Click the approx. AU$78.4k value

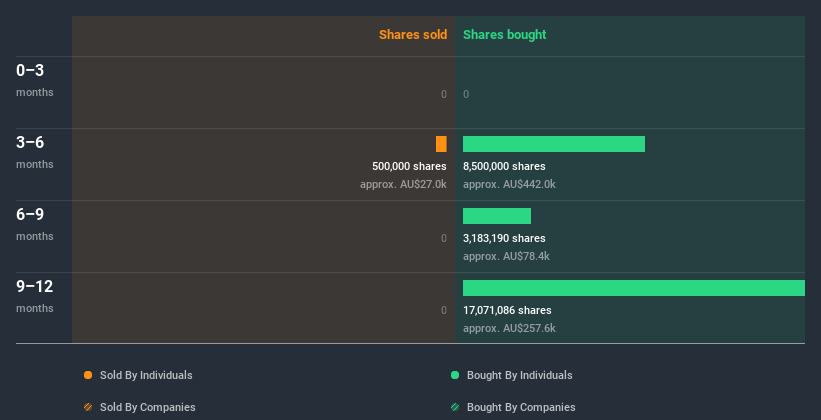pyautogui.click(x=506, y=257)
